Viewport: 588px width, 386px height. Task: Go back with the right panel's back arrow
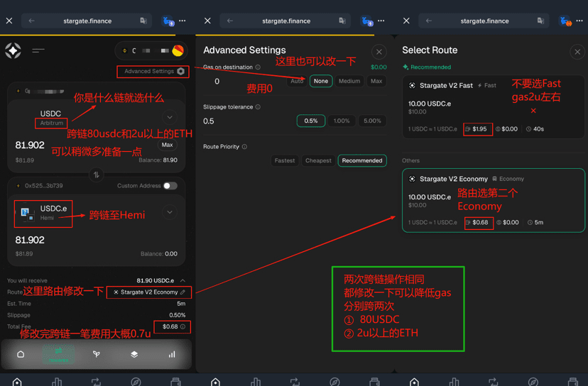pyautogui.click(x=429, y=21)
